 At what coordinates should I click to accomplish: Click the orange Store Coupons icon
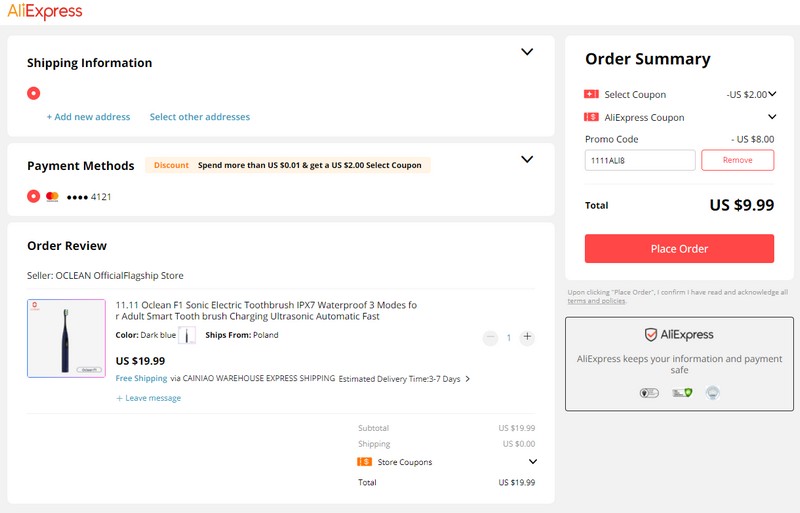click(364, 461)
